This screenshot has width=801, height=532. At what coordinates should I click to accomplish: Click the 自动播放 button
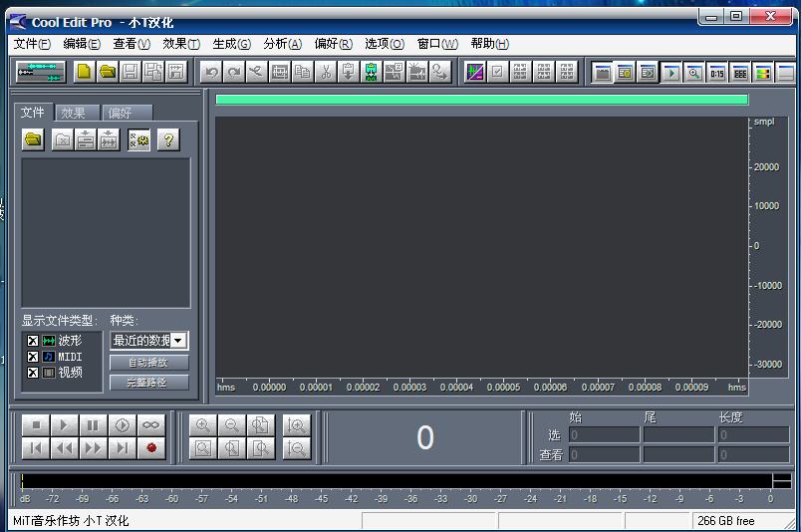tap(148, 363)
